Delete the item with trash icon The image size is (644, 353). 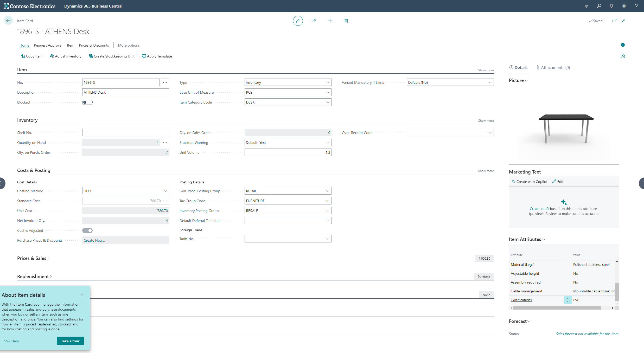tap(346, 21)
